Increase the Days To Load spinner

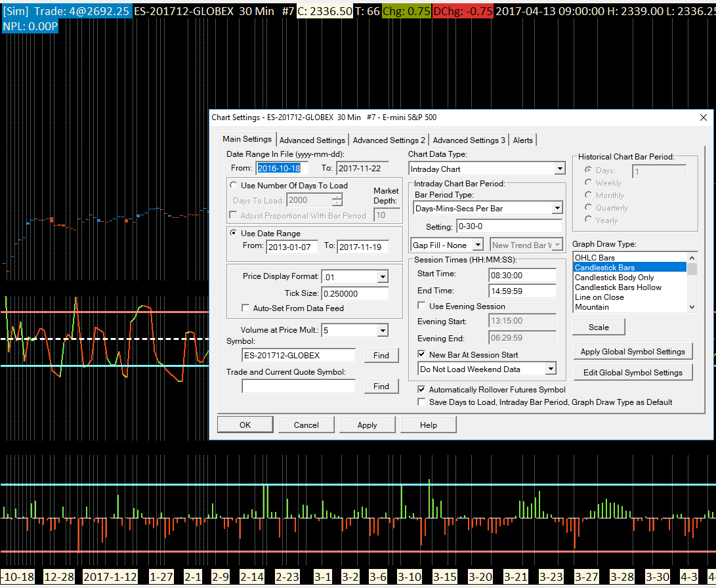[337, 197]
